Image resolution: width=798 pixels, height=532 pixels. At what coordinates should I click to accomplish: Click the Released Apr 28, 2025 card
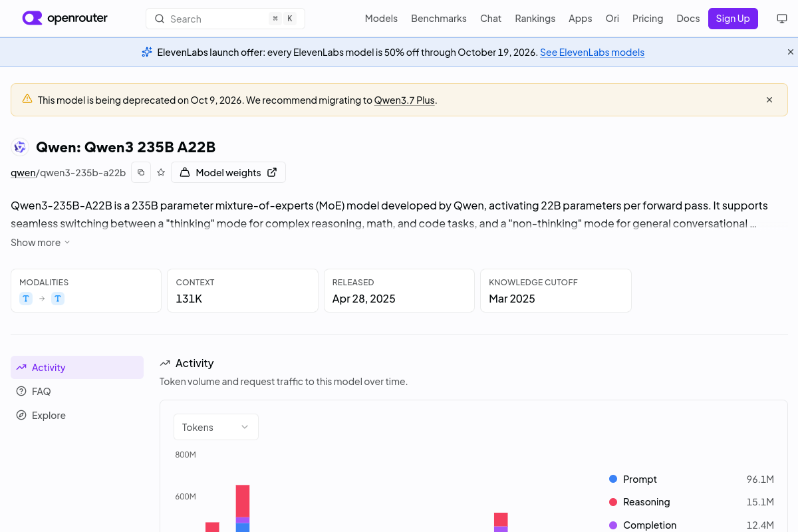pos(399,291)
